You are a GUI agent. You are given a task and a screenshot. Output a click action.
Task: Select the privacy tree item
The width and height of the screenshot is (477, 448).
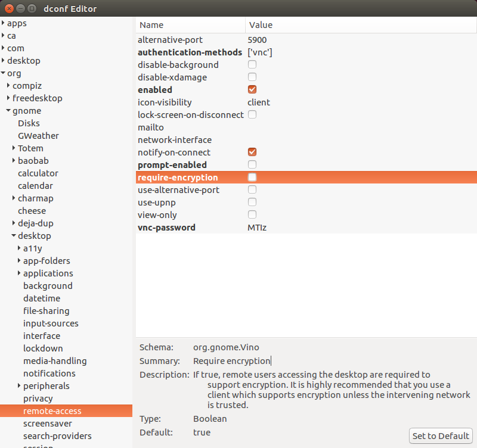(x=38, y=398)
